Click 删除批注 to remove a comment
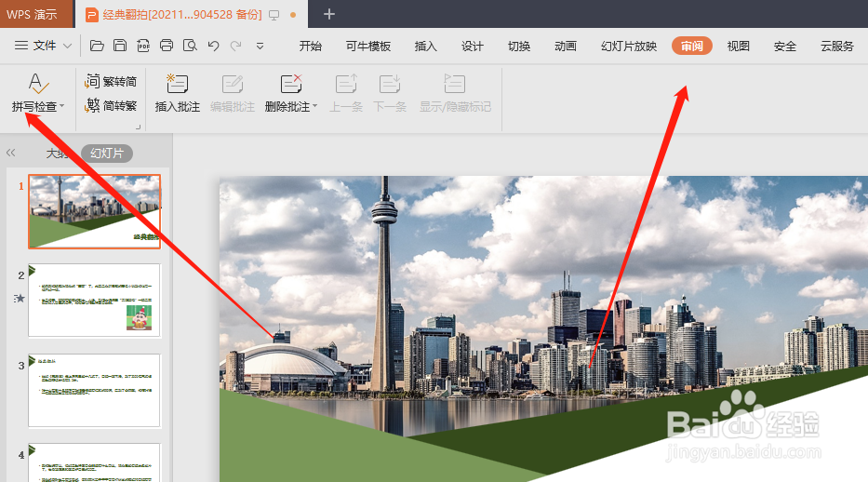This screenshot has width=868, height=482. pos(287,93)
